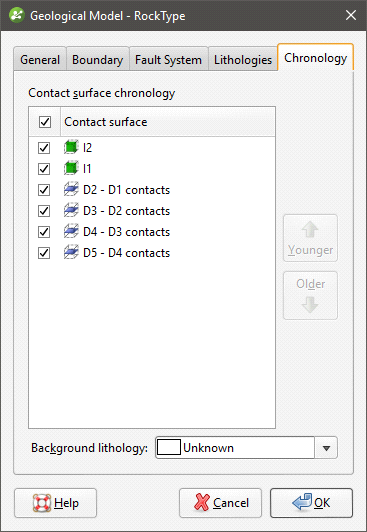This screenshot has height=532, width=367.
Task: Disable the D5 - D4 contacts checkbox
Action: point(44,253)
